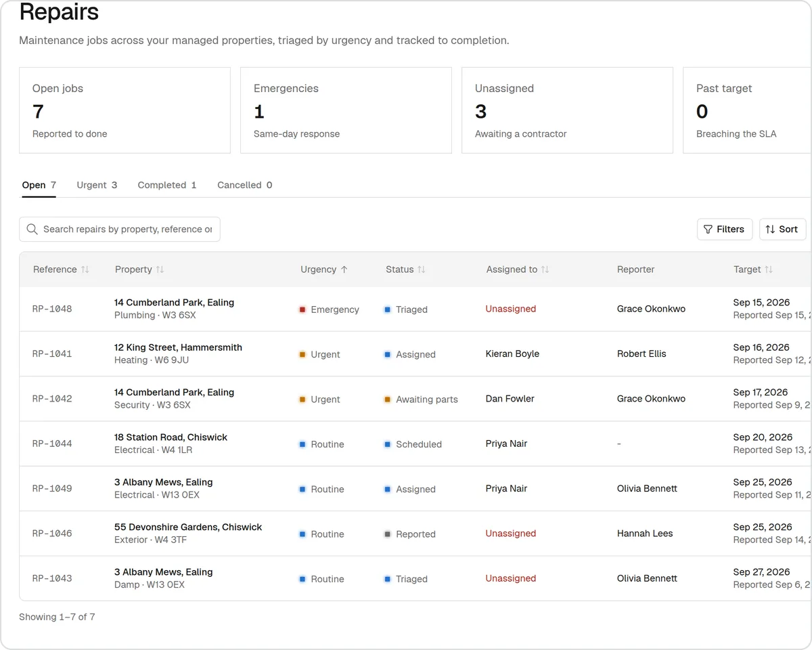Click the Showing 1–7 of 7 text

click(57, 617)
